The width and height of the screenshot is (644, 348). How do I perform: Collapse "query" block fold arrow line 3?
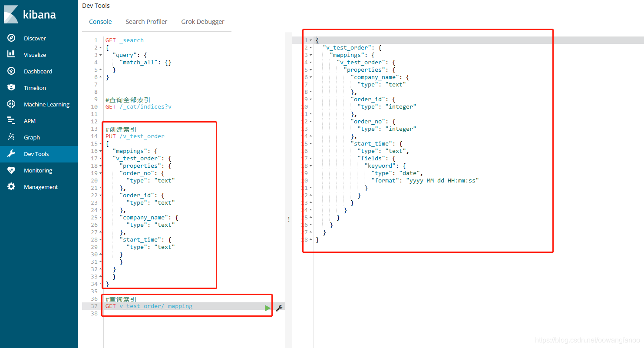coord(101,55)
